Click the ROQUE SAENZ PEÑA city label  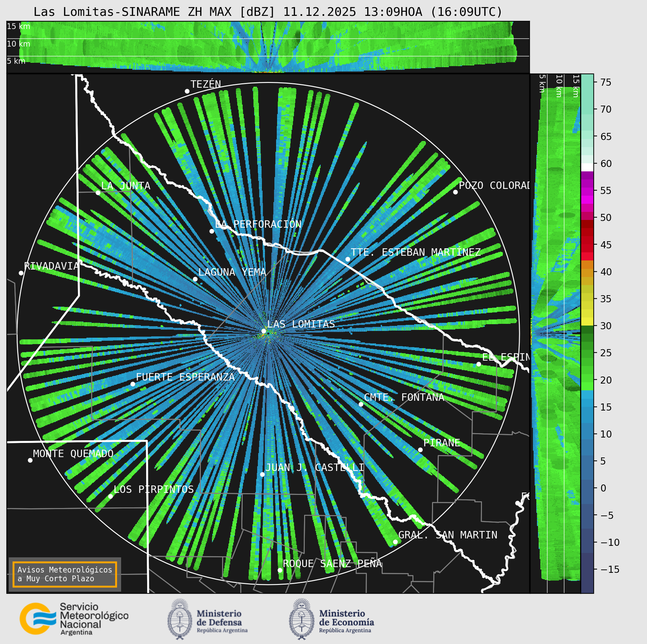(x=332, y=563)
